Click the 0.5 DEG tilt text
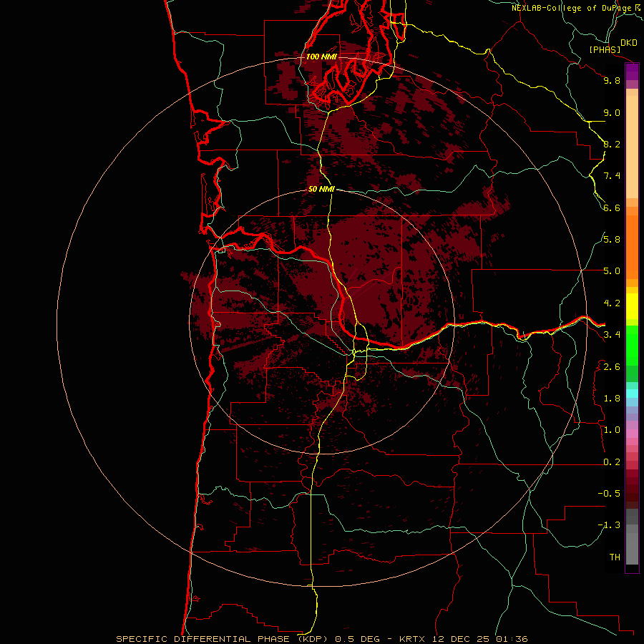 coord(357,639)
